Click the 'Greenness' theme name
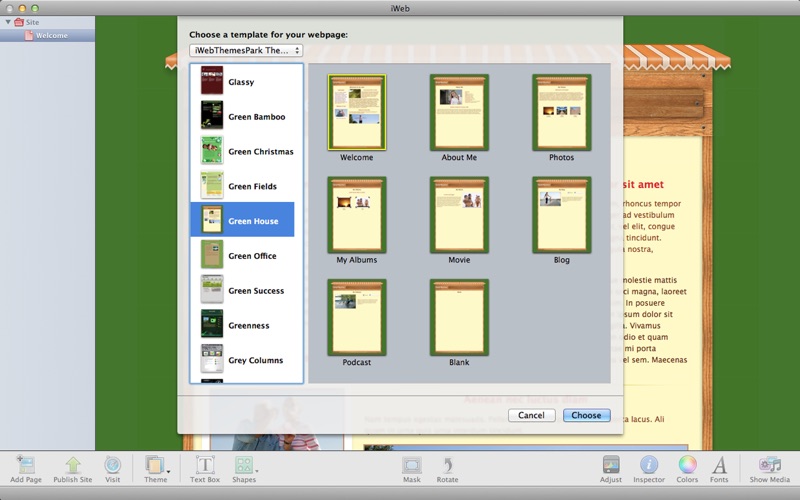The image size is (800, 500). [248, 326]
